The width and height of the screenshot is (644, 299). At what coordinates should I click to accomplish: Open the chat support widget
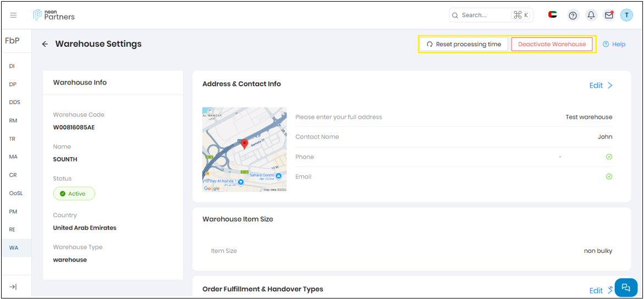click(x=625, y=287)
